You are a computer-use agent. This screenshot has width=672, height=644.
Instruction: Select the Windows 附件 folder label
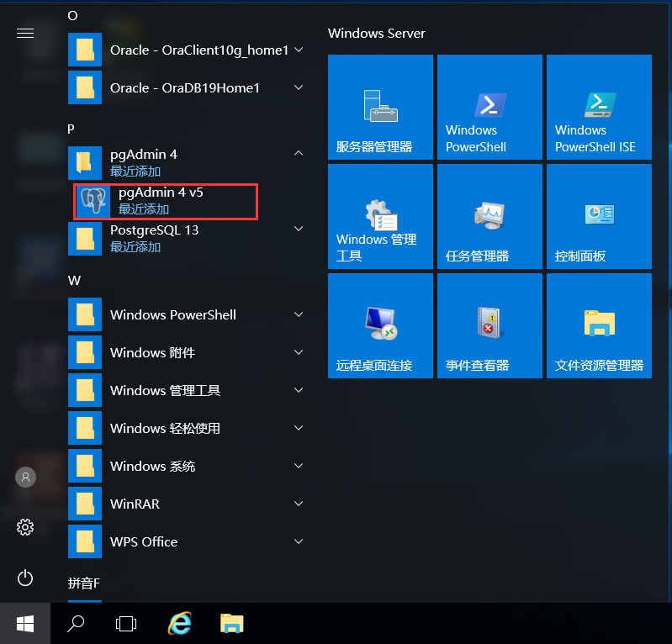[152, 352]
